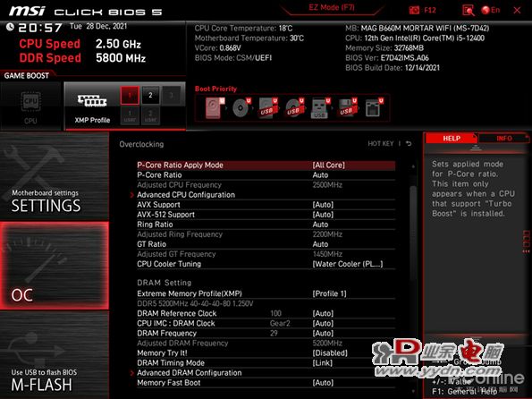Switch to the INFO tab

tap(503, 139)
